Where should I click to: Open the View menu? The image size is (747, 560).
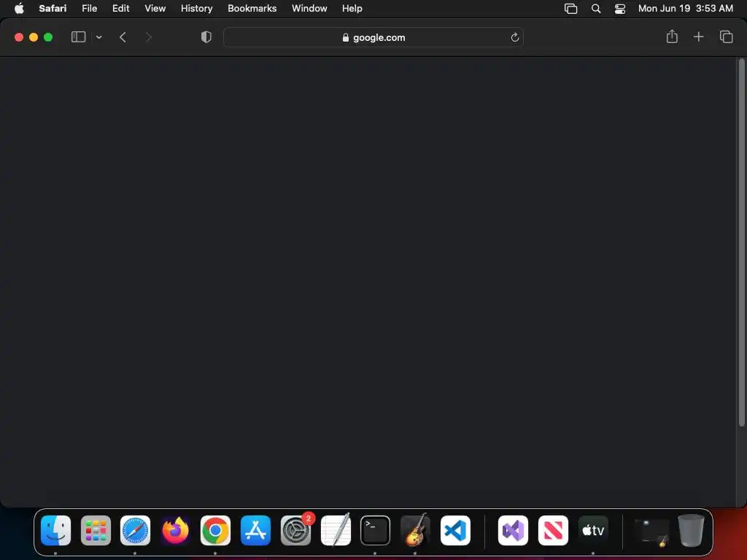155,8
